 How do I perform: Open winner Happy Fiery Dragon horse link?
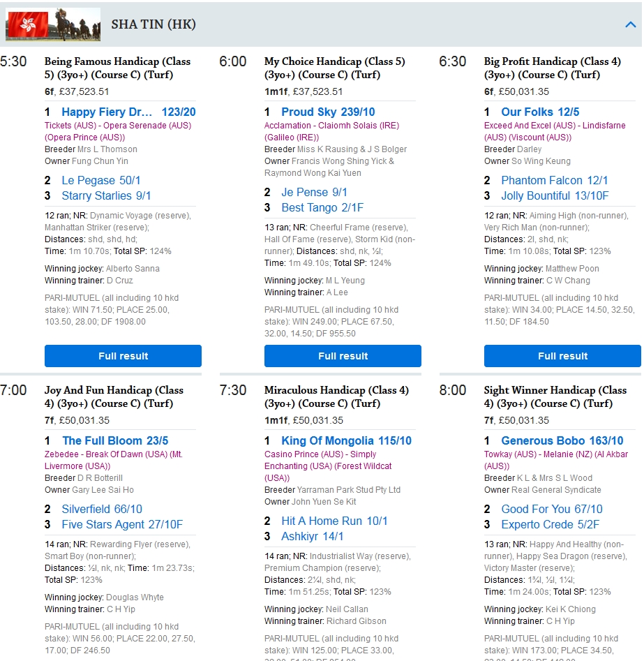coord(107,112)
